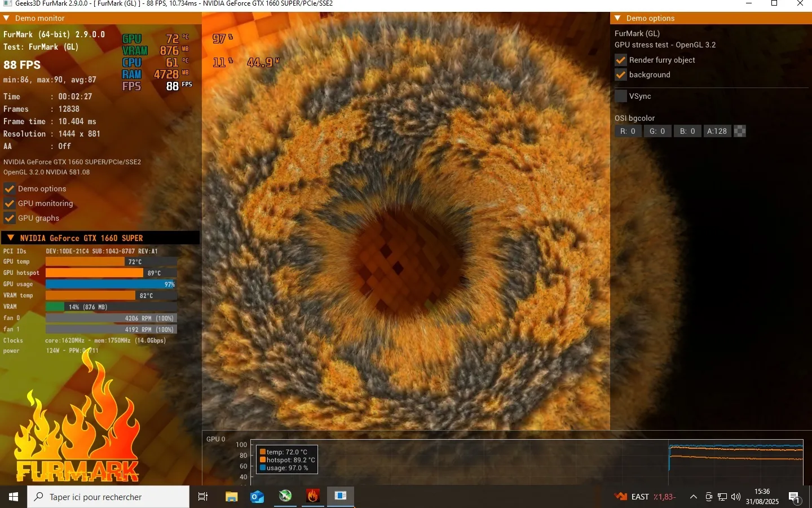Click the overlay CPU 61 °C readout

coord(156,62)
